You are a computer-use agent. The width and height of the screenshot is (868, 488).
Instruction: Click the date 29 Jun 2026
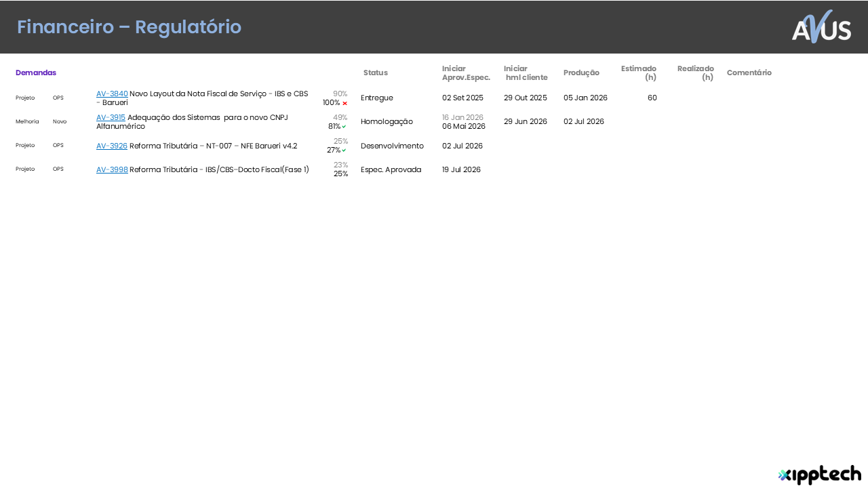[526, 121]
